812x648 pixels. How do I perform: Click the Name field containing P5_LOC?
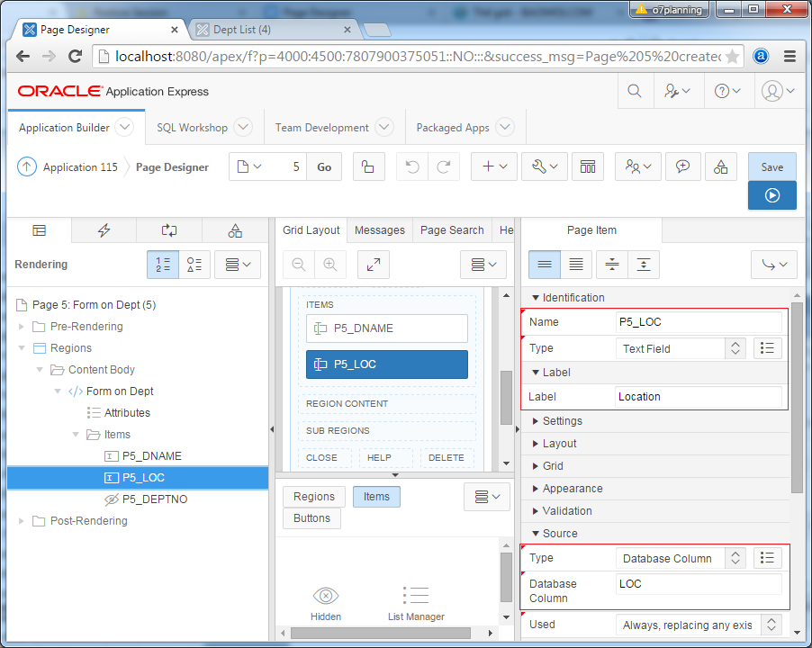(x=699, y=322)
